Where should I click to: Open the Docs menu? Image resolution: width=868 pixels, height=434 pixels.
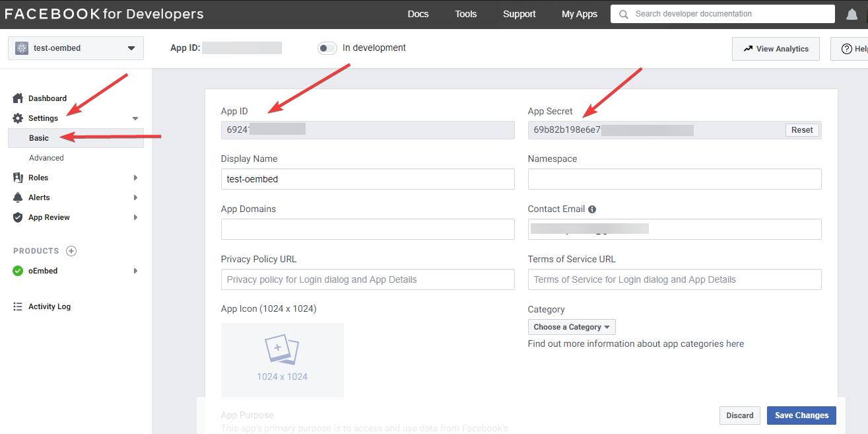coord(418,14)
